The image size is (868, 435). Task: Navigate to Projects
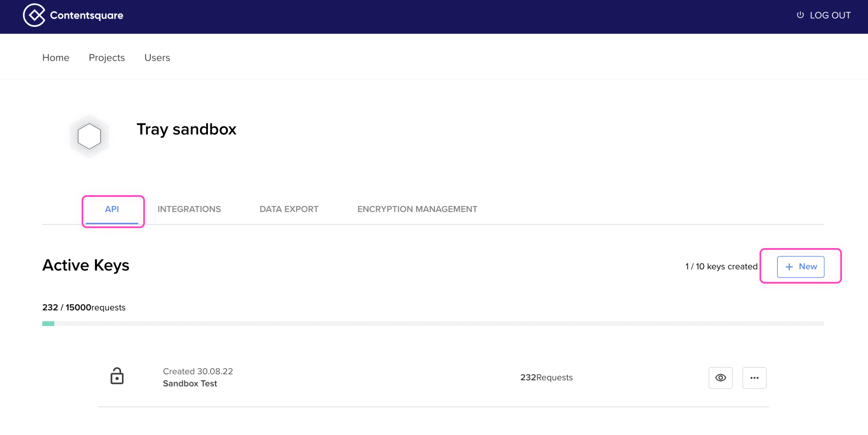107,57
